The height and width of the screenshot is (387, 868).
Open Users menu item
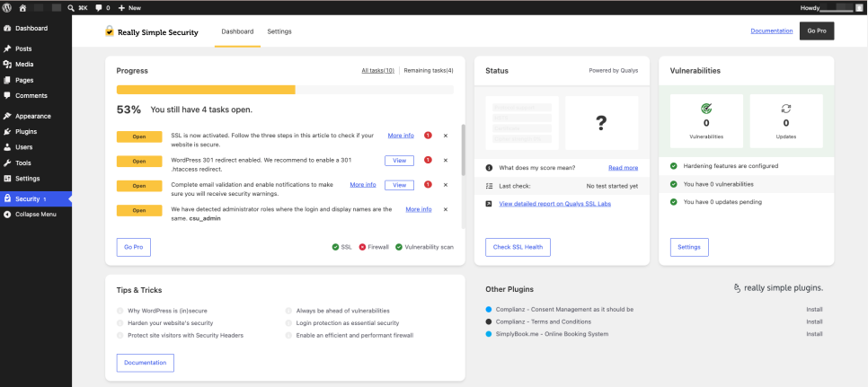click(23, 147)
